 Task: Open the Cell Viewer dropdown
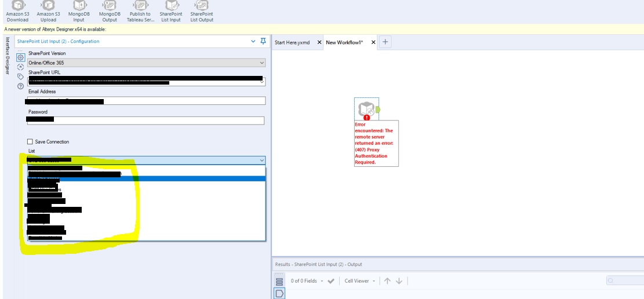[360, 281]
